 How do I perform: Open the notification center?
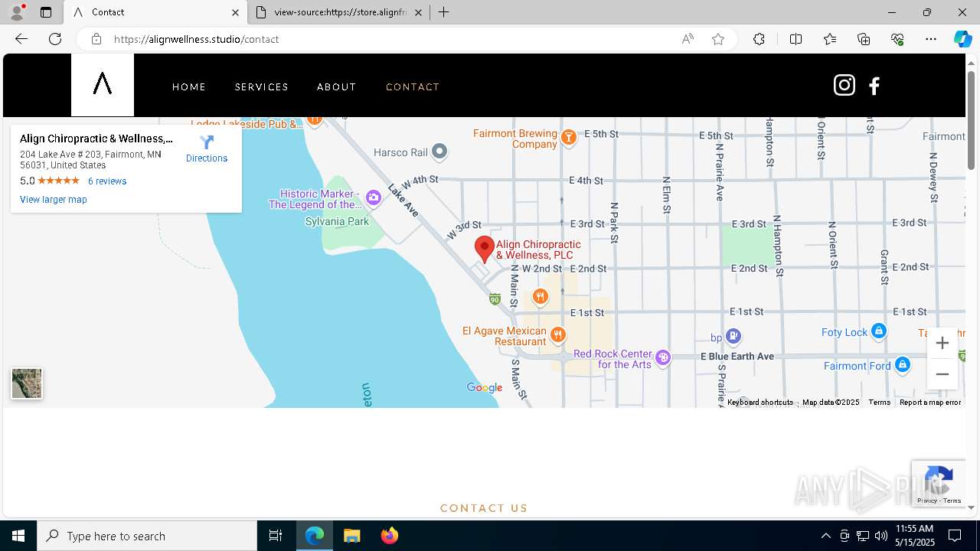click(x=955, y=536)
